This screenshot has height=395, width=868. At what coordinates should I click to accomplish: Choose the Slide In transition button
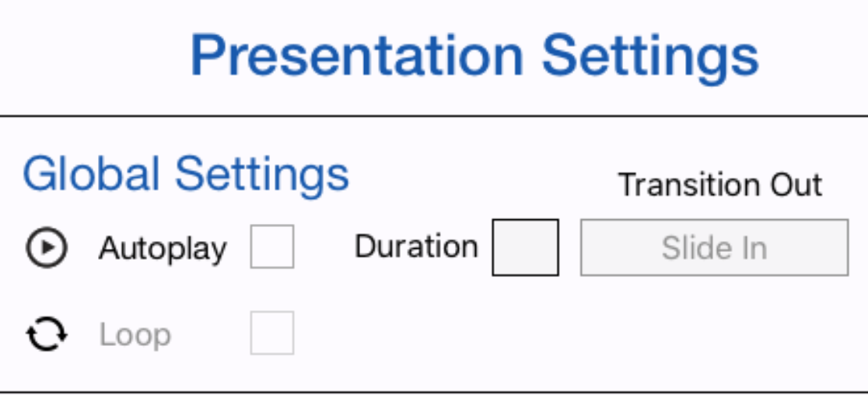pyautogui.click(x=714, y=248)
